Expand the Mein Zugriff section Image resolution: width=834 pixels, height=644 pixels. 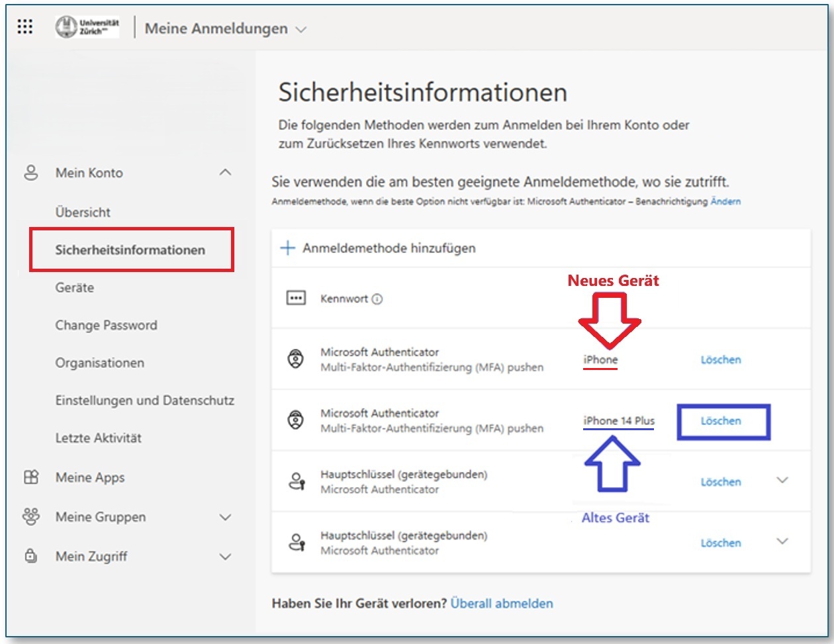pyautogui.click(x=225, y=557)
